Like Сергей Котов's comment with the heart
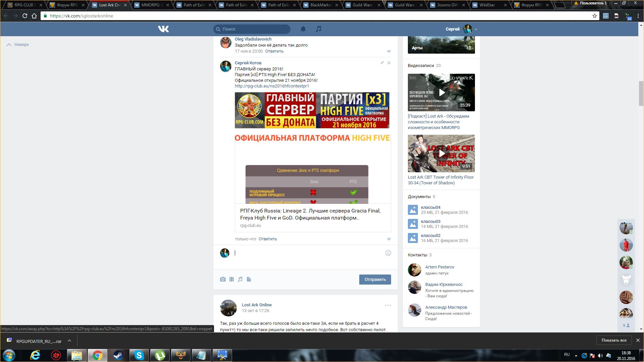644x362 pixels. point(389,239)
